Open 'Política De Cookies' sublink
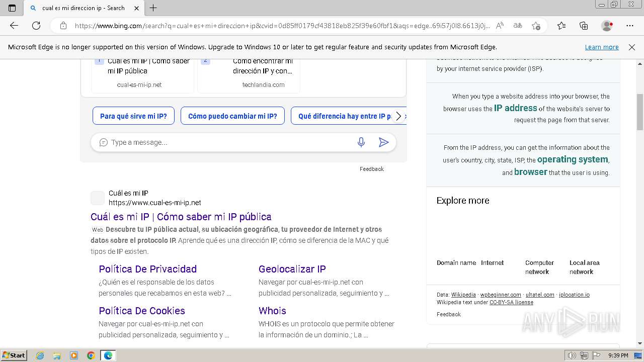The width and height of the screenshot is (644, 362). [x=142, y=311]
